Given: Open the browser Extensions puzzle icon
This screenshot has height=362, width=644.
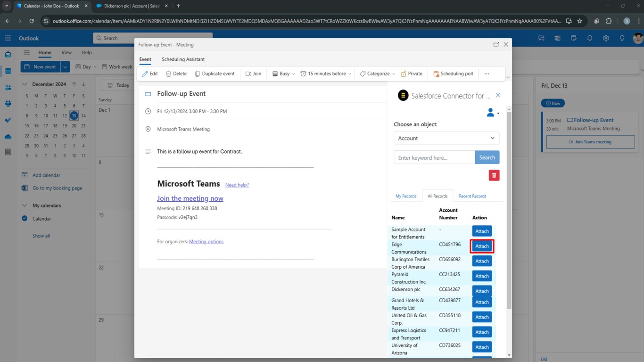Looking at the screenshot, I should [x=609, y=21].
